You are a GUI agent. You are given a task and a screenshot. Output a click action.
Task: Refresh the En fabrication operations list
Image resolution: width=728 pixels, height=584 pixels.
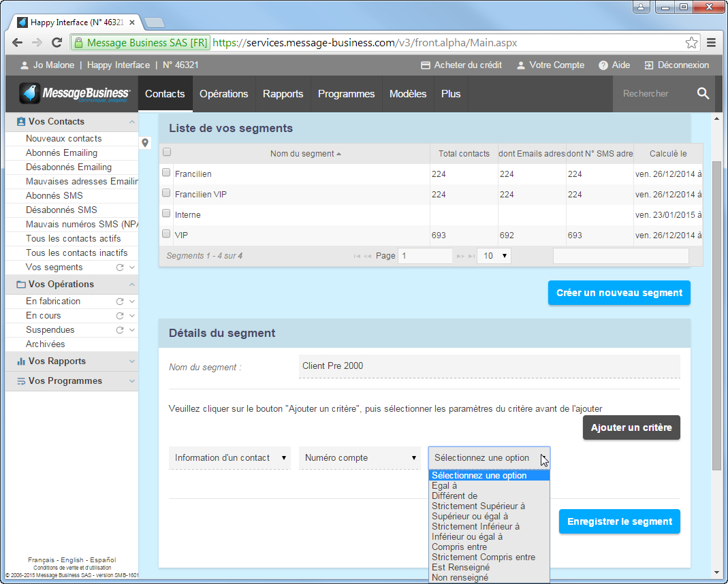click(x=120, y=301)
